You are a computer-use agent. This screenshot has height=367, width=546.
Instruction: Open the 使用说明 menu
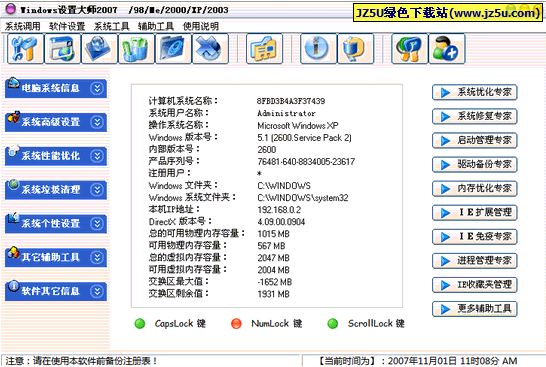pyautogui.click(x=201, y=26)
